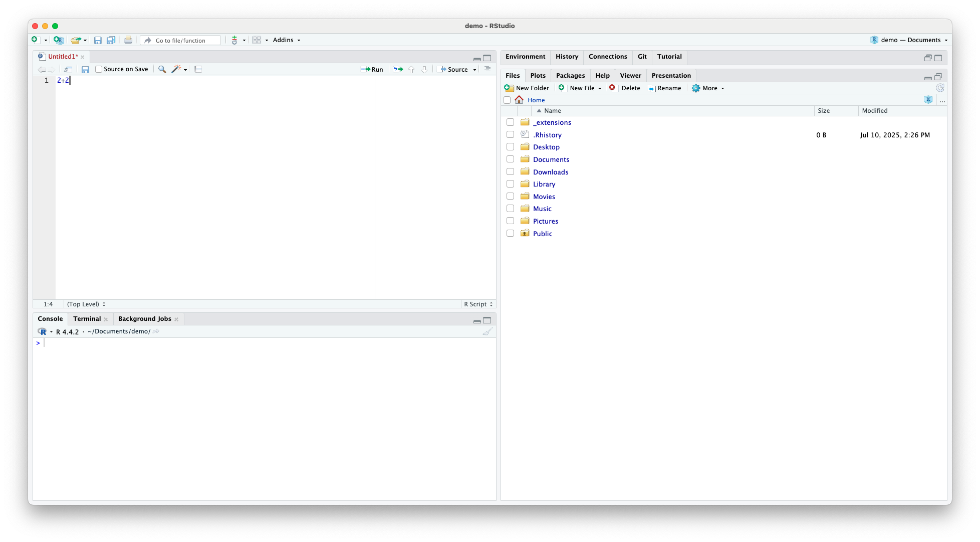The height and width of the screenshot is (542, 980).
Task: Click the Refresh file listing icon
Action: [x=940, y=88]
